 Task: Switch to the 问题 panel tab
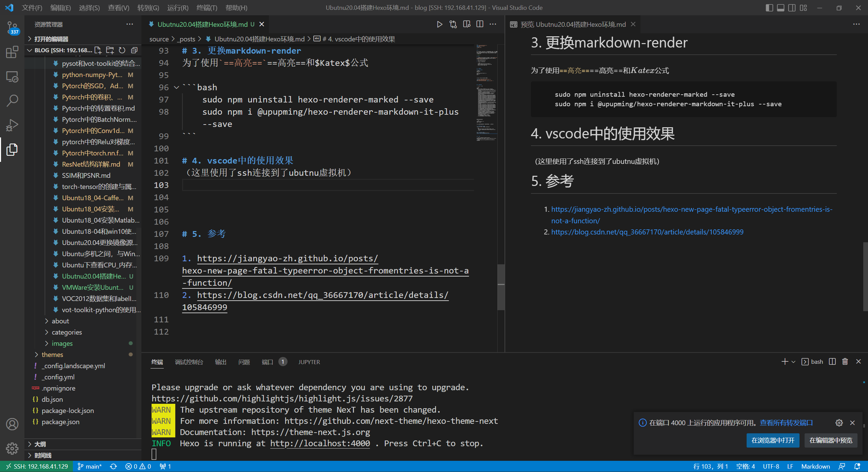point(244,362)
